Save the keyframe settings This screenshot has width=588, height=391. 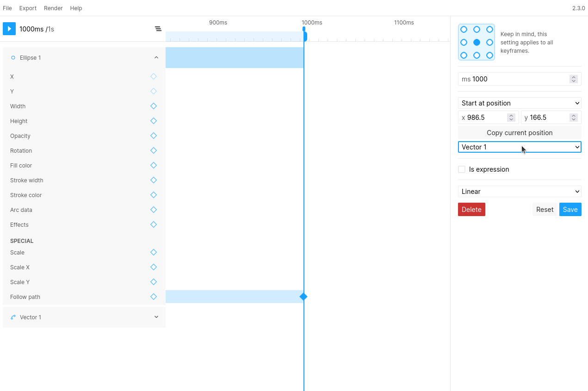tap(570, 210)
